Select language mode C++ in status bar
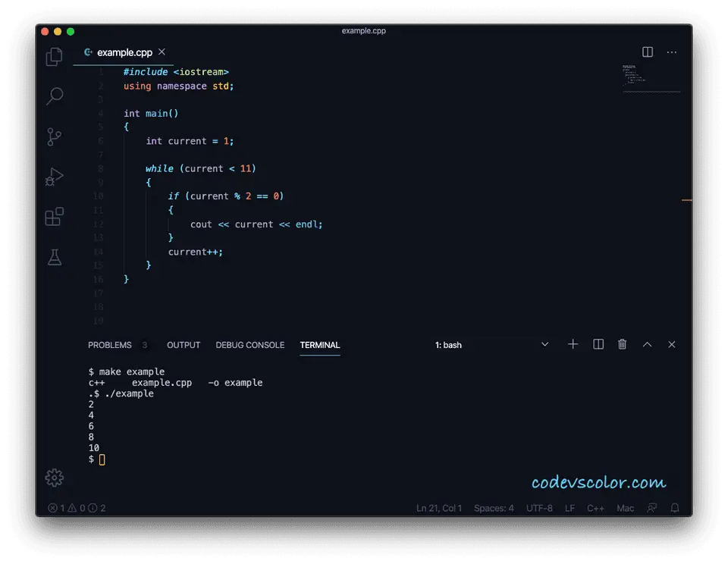 pyautogui.click(x=595, y=509)
